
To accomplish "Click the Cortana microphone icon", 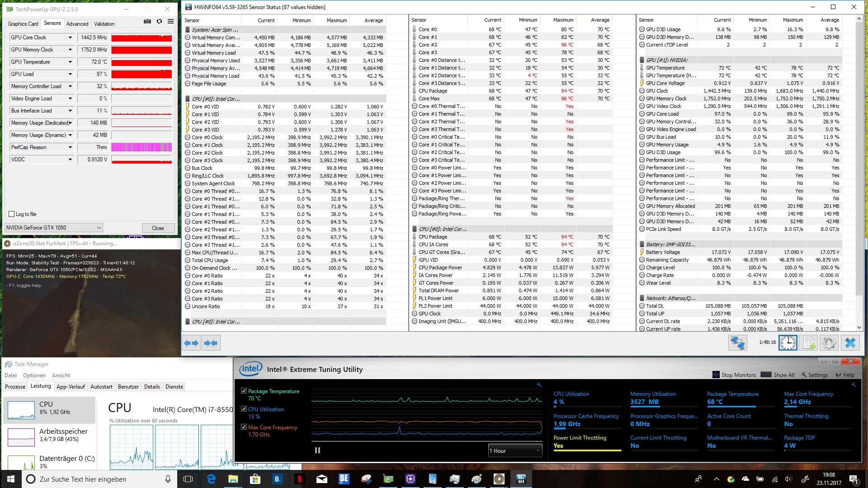I will pyautogui.click(x=168, y=479).
